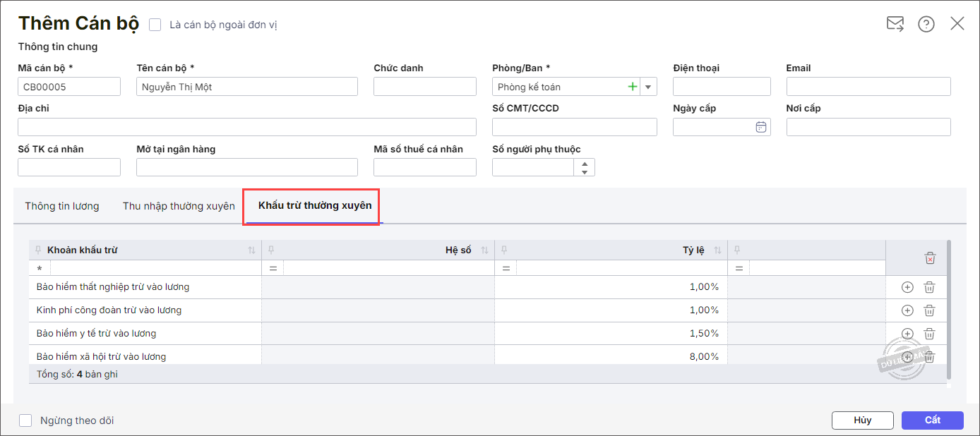The width and height of the screenshot is (980, 436).
Task: Decrease Số người phụ thuộc value
Action: (x=585, y=171)
